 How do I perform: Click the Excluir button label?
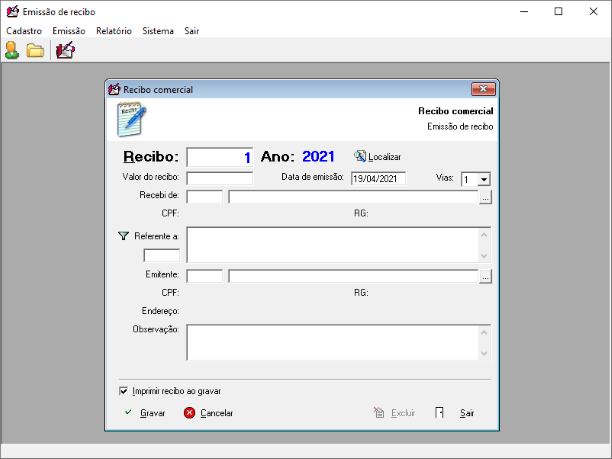click(x=403, y=413)
